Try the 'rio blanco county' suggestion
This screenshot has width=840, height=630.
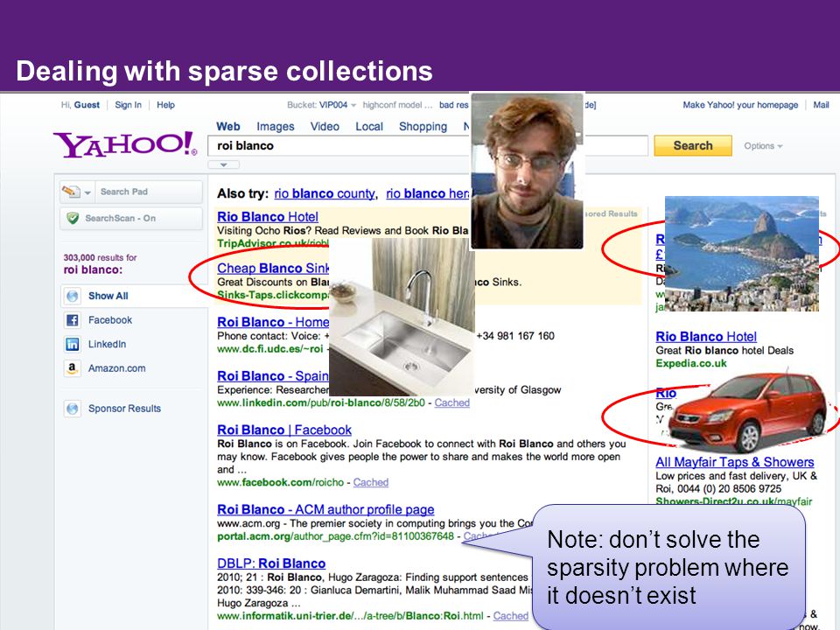tap(325, 193)
